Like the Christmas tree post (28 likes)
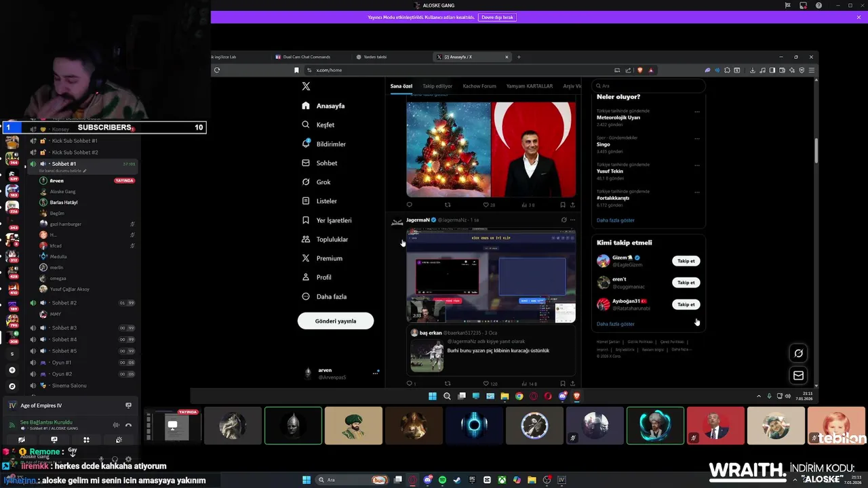Image resolution: width=868 pixels, height=488 pixels. pyautogui.click(x=488, y=205)
